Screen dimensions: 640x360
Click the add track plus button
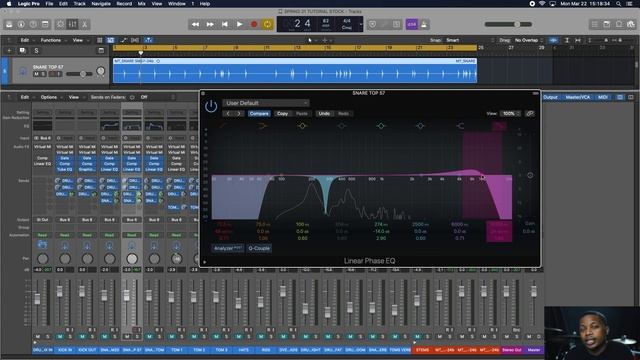[x=9, y=51]
